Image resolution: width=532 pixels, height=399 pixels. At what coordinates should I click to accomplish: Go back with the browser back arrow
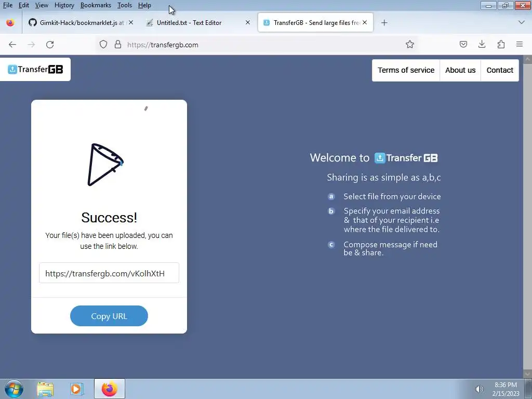12,45
